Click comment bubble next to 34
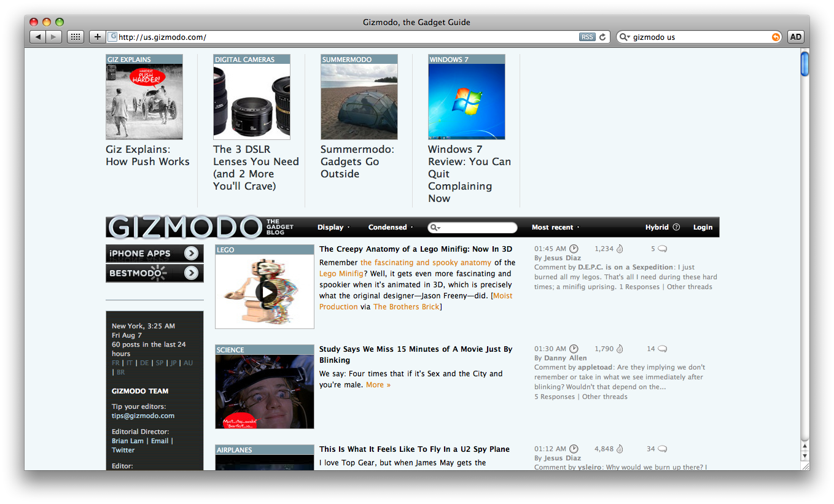This screenshot has width=834, height=504. tap(662, 449)
